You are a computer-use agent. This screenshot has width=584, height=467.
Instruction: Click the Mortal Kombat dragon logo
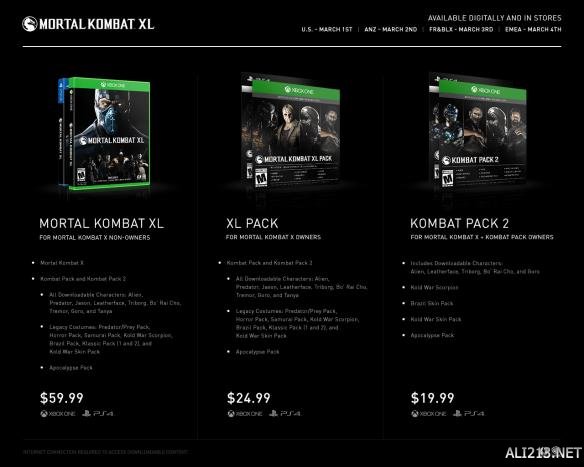pyautogui.click(x=30, y=24)
